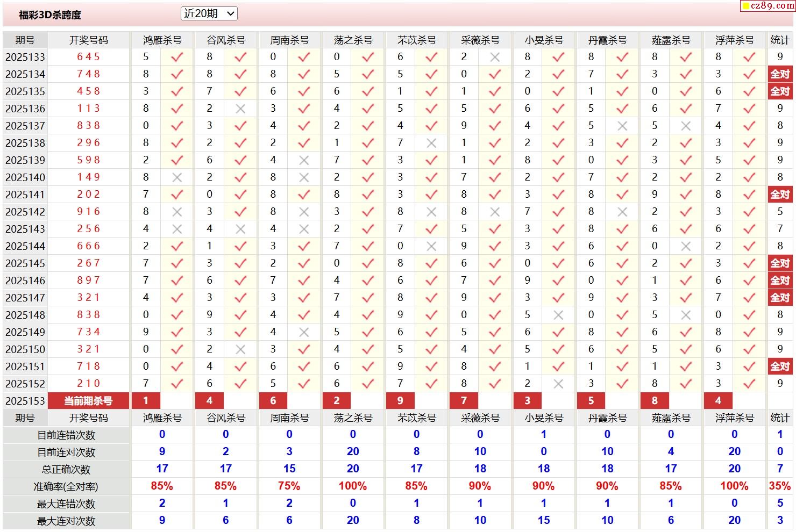The height and width of the screenshot is (532, 796).
Task: Select the 总正确次数 row label
Action: tap(66, 470)
